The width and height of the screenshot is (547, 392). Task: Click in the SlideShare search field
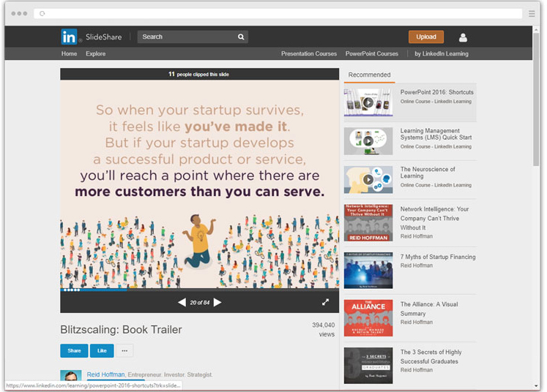[187, 37]
